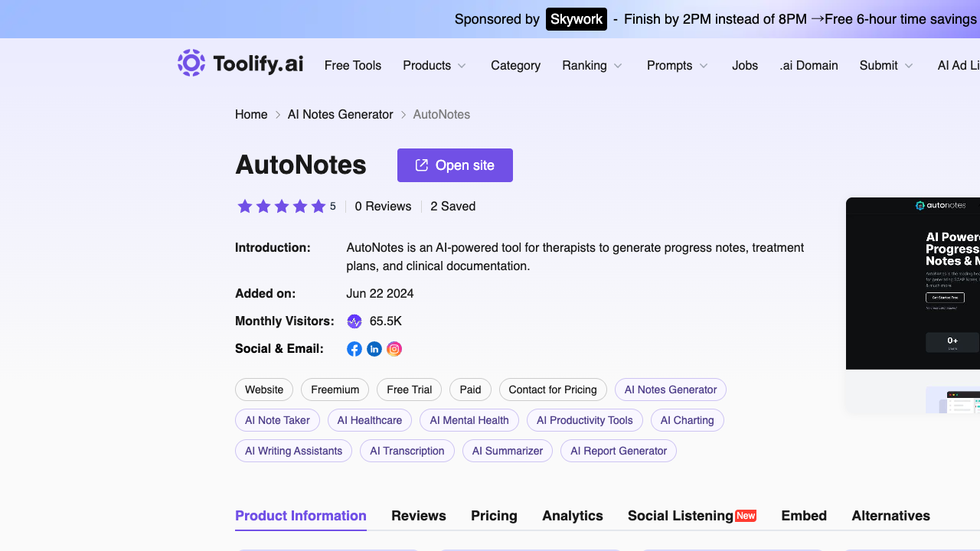
Task: Go to AI Notes Generator breadcrumb
Action: pos(341,115)
